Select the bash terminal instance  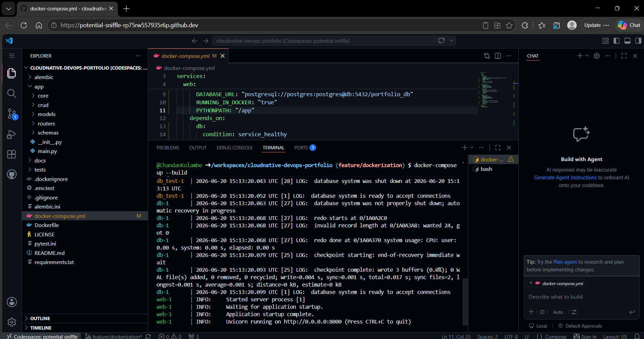pos(493,169)
